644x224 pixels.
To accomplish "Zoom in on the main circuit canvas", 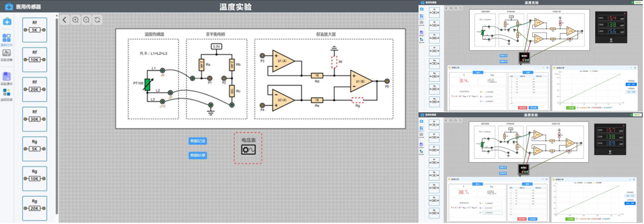I will pos(76,20).
